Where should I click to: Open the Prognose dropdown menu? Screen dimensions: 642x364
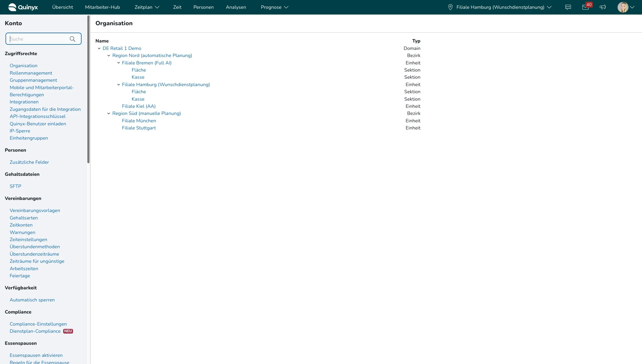point(274,7)
